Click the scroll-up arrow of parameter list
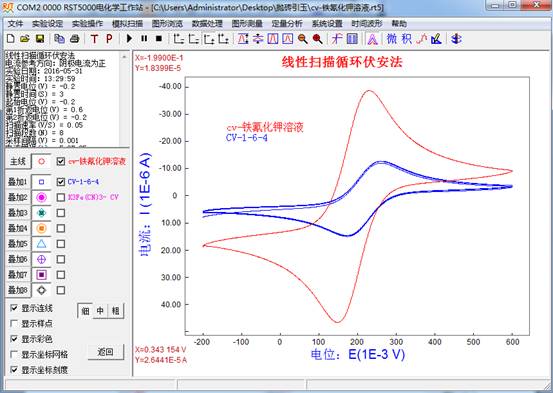Viewport: 553px width, 393px height. click(x=124, y=56)
